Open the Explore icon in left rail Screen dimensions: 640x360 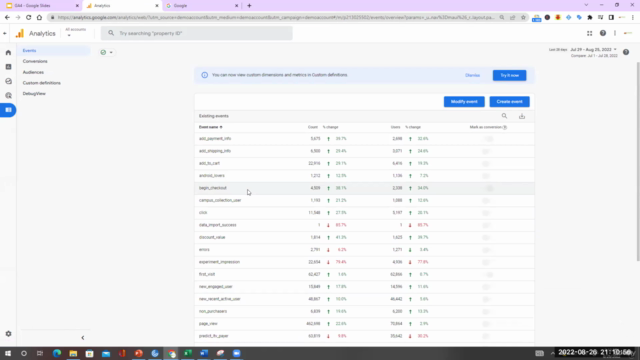click(8, 81)
